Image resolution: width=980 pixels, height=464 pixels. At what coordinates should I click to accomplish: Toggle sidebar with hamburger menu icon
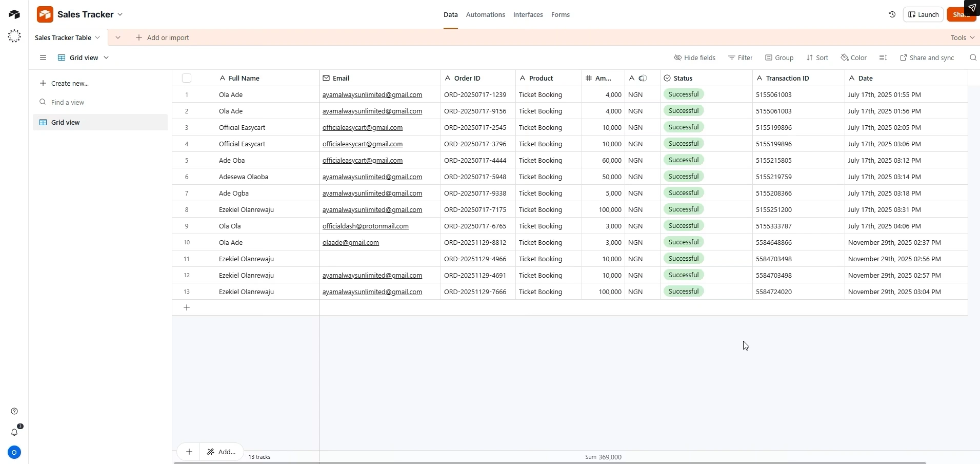click(43, 58)
